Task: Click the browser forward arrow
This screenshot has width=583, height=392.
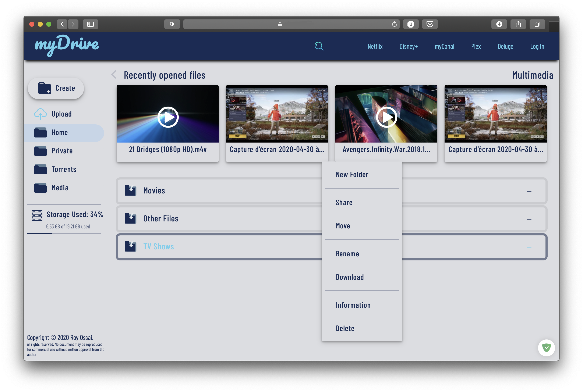Action: (x=73, y=24)
